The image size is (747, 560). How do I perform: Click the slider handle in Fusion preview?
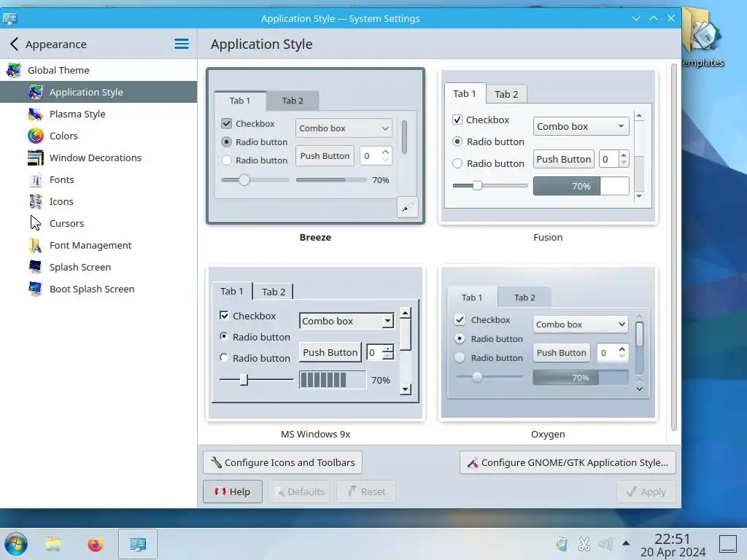click(x=477, y=186)
